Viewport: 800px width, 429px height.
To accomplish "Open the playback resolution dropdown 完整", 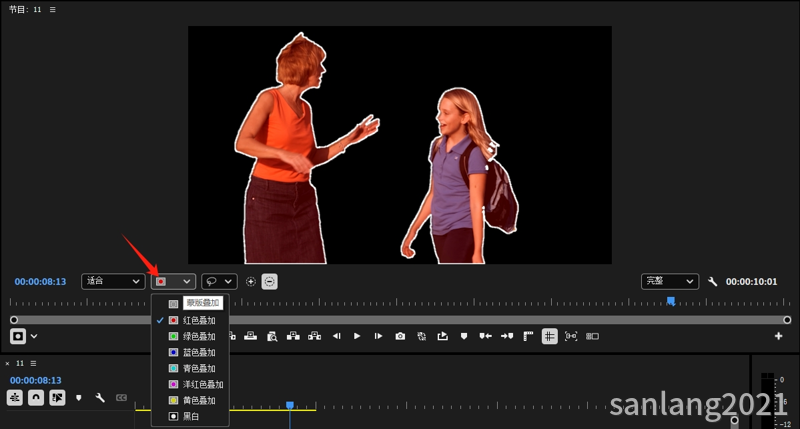I will (x=669, y=282).
